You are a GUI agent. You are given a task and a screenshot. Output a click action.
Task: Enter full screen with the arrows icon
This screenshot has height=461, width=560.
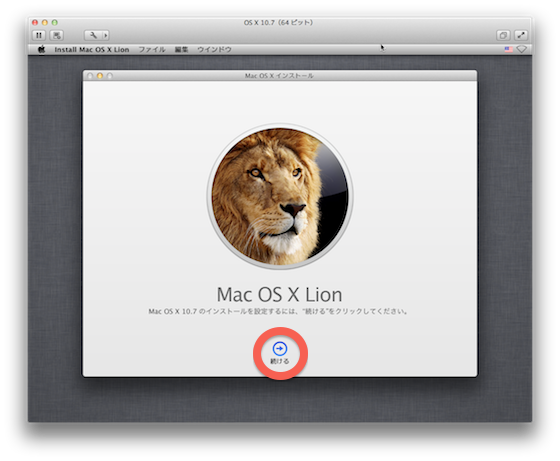point(521,35)
